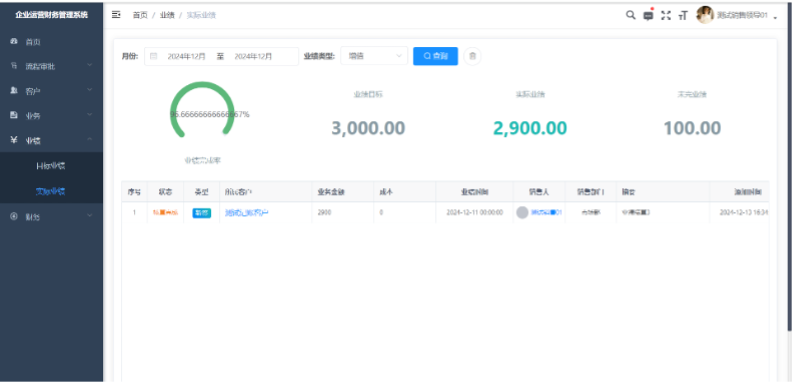Screen dimensions: 793x383
Task: Open the 业绩类型 dropdown
Action: tap(374, 56)
